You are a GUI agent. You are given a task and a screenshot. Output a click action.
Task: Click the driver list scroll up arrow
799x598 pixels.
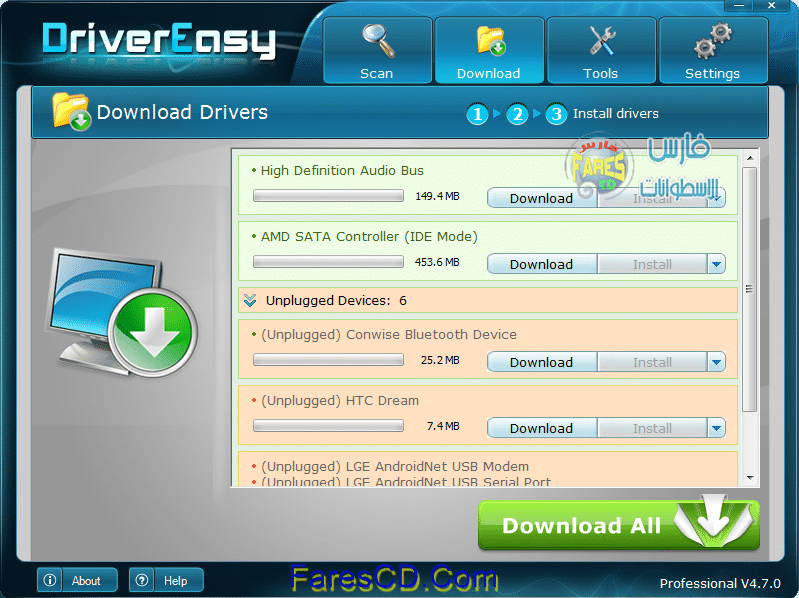pyautogui.click(x=750, y=158)
